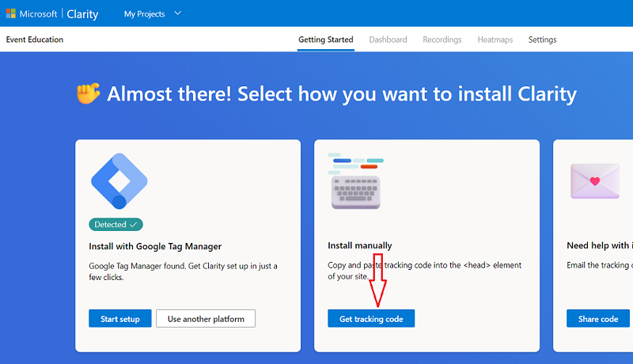
Task: Select Install with Google Tag Manager heading
Action: (x=155, y=246)
